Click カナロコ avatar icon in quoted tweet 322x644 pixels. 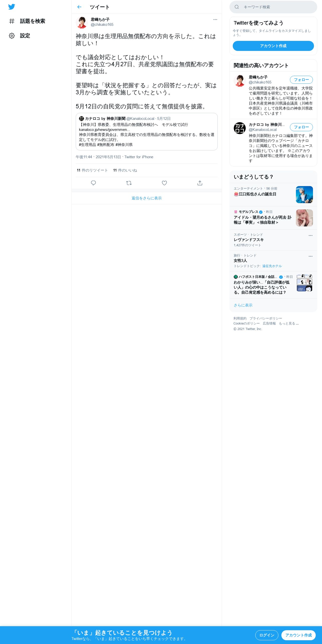click(82, 119)
